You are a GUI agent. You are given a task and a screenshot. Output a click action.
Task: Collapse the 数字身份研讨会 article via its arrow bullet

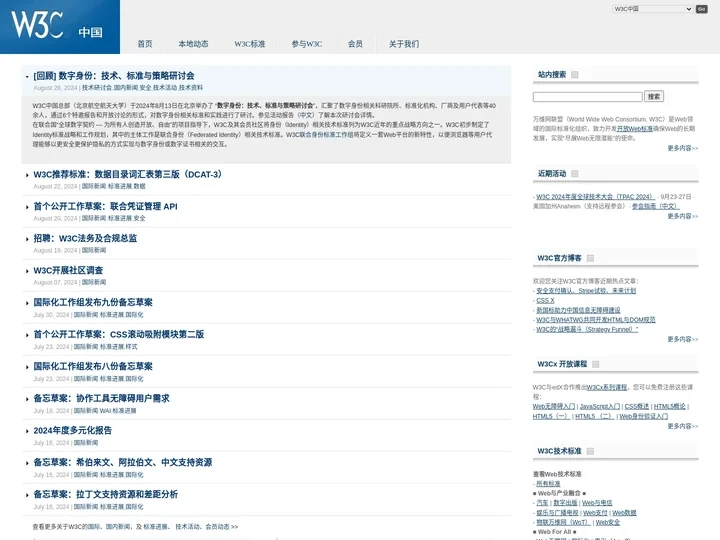click(x=27, y=77)
